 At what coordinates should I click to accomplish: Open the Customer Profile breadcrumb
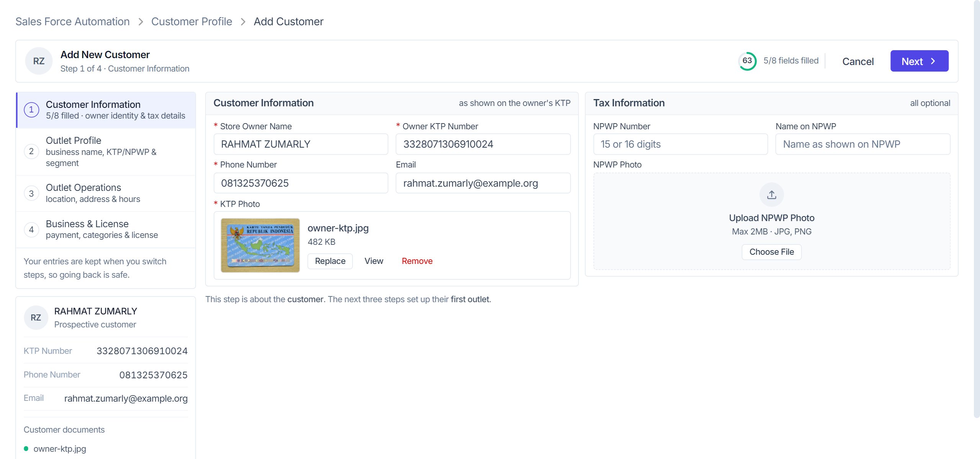click(x=191, y=22)
